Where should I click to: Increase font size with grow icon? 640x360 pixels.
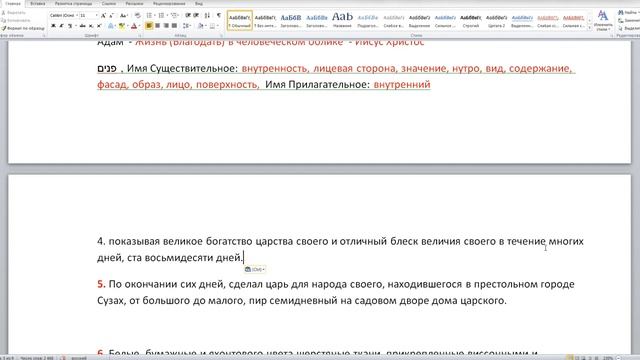point(103,15)
